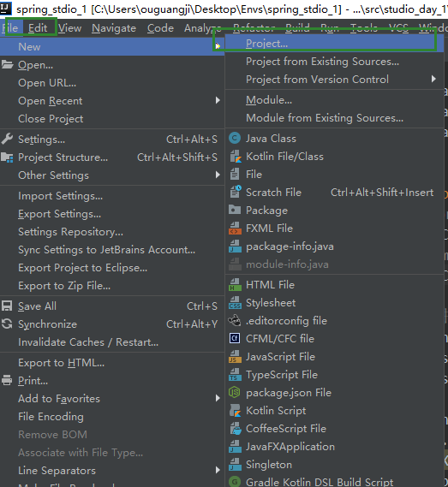Expand the Add to Favorites submenu arrow
This screenshot has height=487, width=448.
click(x=218, y=398)
